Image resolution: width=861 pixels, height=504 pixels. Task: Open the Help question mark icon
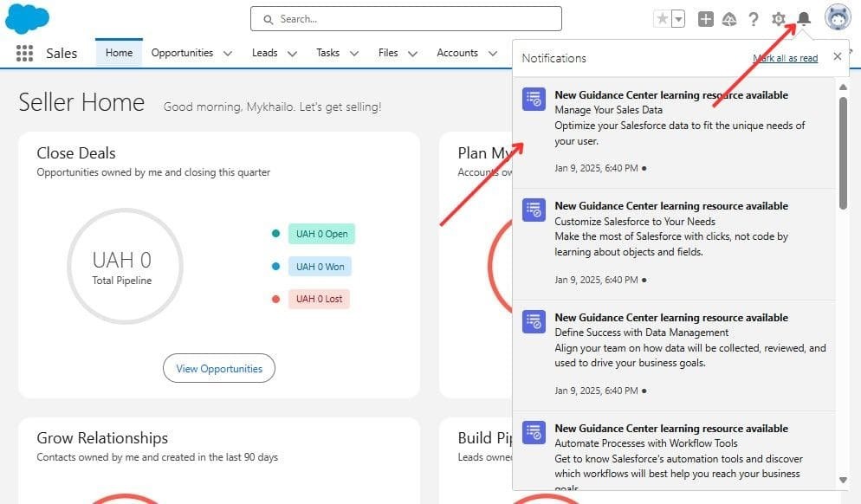(x=754, y=19)
